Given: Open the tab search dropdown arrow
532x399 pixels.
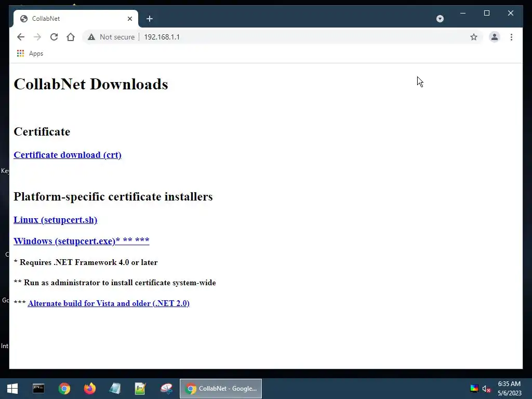Looking at the screenshot, I should pyautogui.click(x=440, y=19).
